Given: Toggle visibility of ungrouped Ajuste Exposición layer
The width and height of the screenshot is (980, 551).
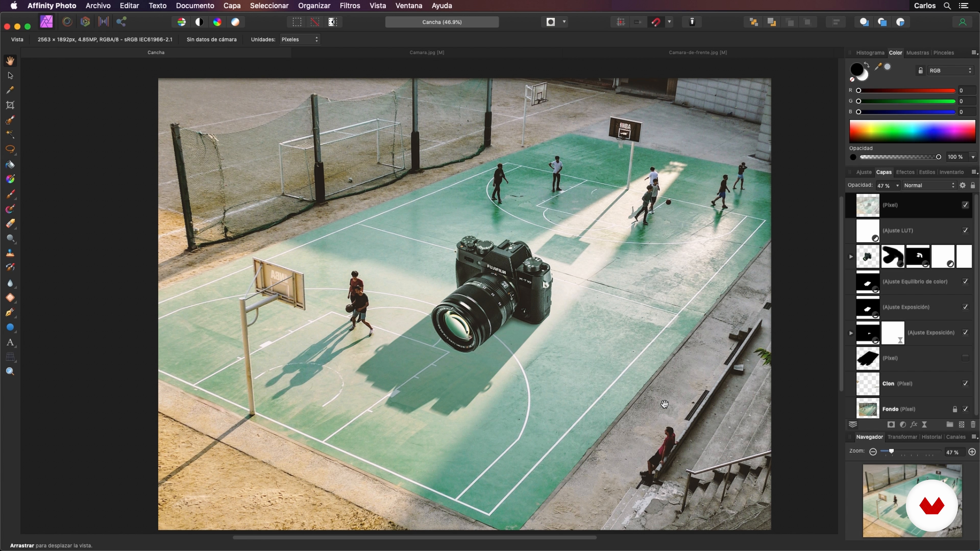Looking at the screenshot, I should pos(965,307).
